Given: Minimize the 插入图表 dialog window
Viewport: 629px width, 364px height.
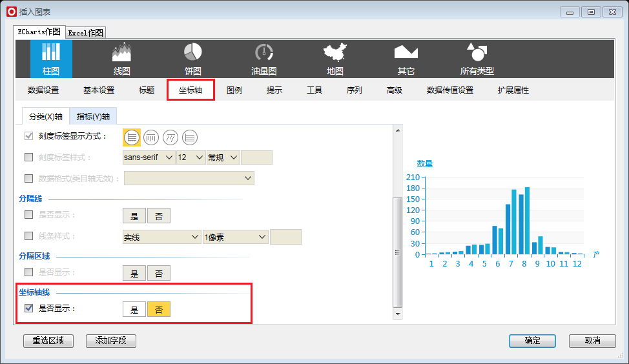Looking at the screenshot, I should point(570,12).
